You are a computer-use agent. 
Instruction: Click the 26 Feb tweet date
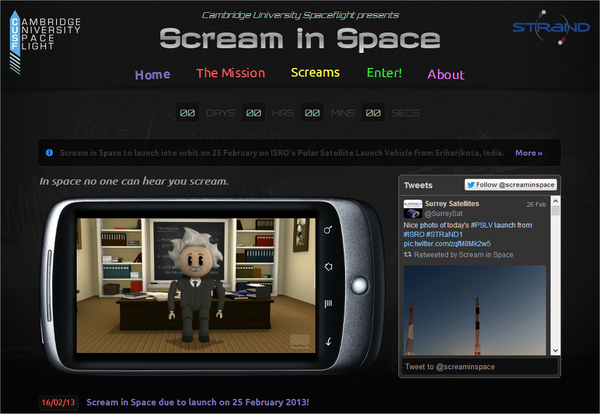click(x=536, y=204)
